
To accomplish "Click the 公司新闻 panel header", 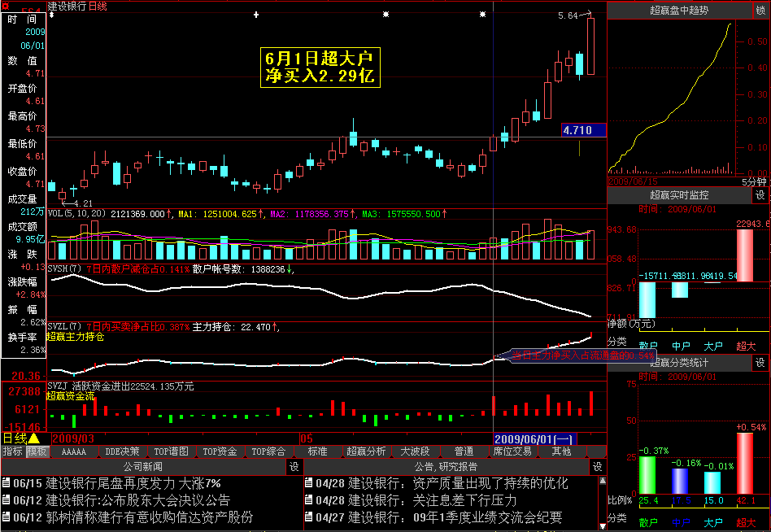I will tap(142, 467).
